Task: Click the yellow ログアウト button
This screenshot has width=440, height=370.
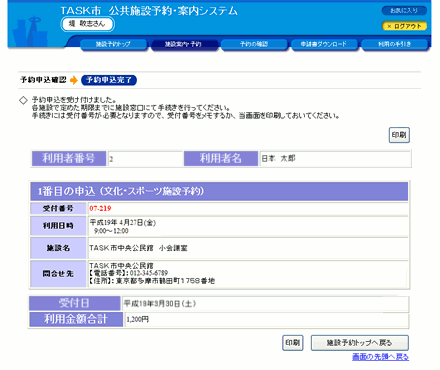Action: pyautogui.click(x=404, y=26)
